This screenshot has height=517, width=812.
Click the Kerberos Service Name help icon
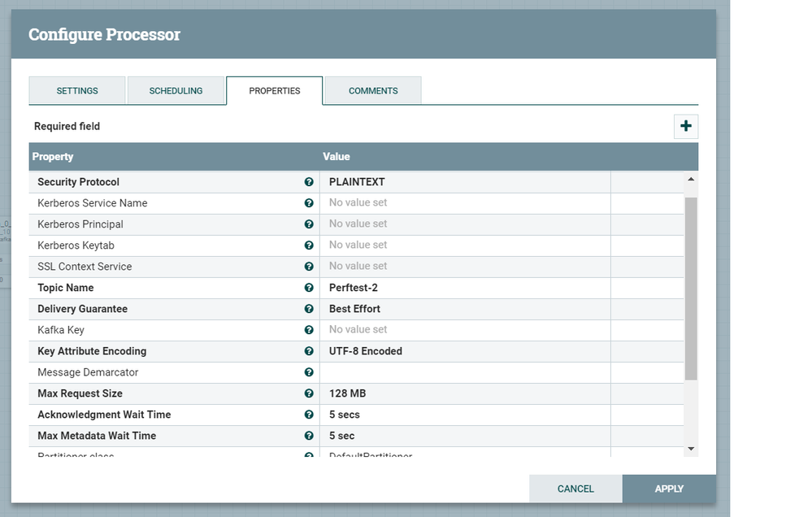point(308,202)
